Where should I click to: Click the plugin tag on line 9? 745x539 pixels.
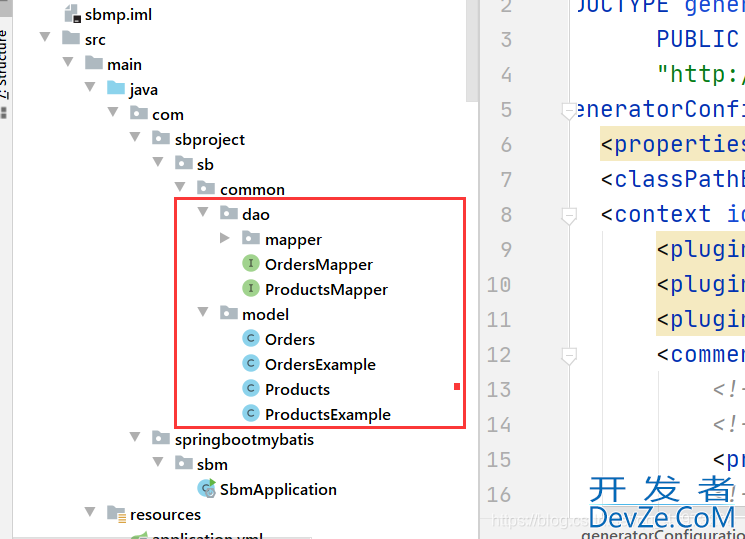pyautogui.click(x=700, y=250)
